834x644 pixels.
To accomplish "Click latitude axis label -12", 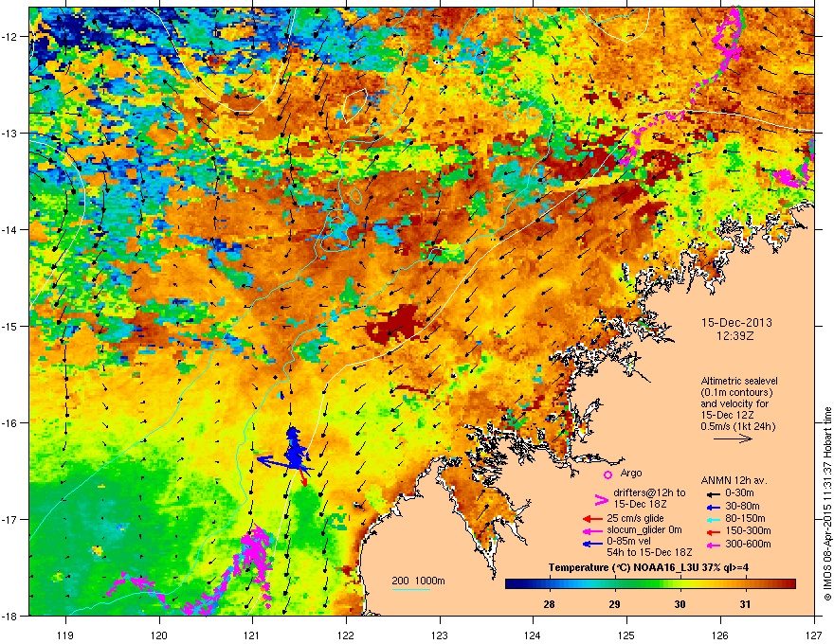I will (x=10, y=37).
